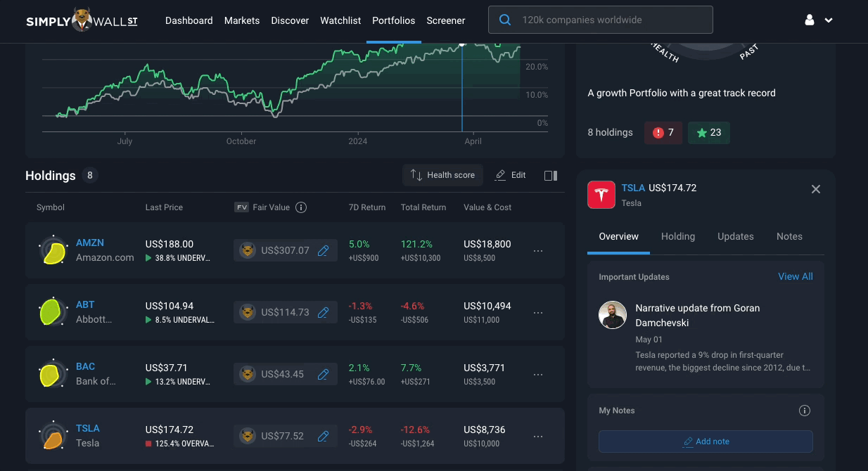
Task: Follow the View All updates link
Action: [796, 276]
